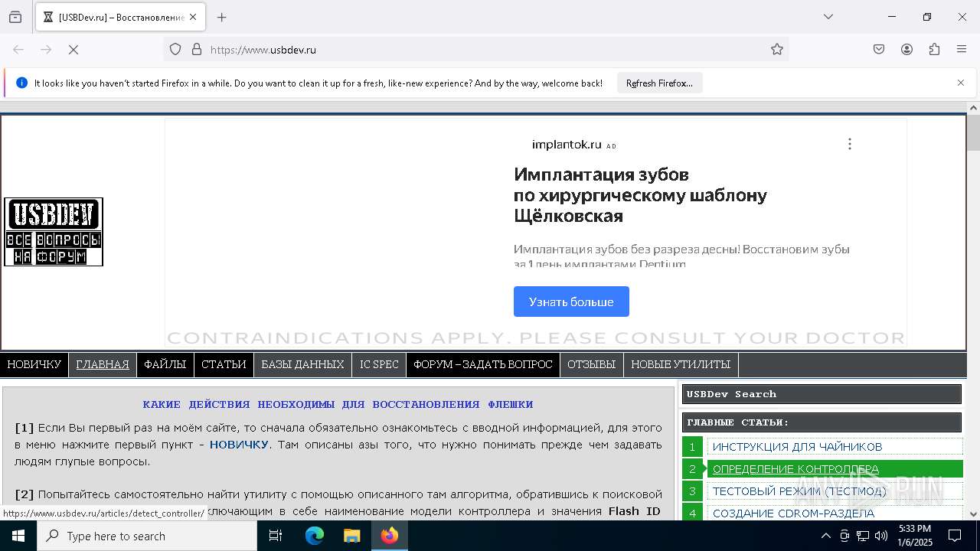
Task: Save page to Pocket
Action: click(879, 50)
